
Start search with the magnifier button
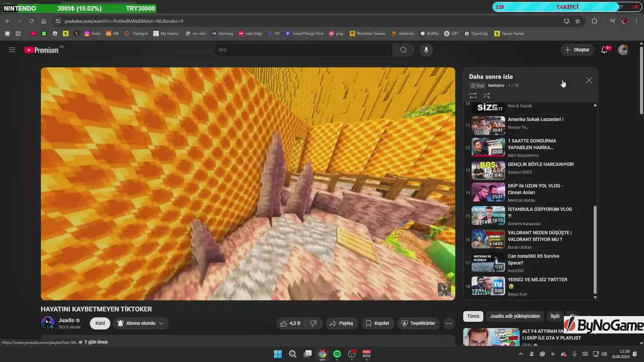(x=404, y=50)
